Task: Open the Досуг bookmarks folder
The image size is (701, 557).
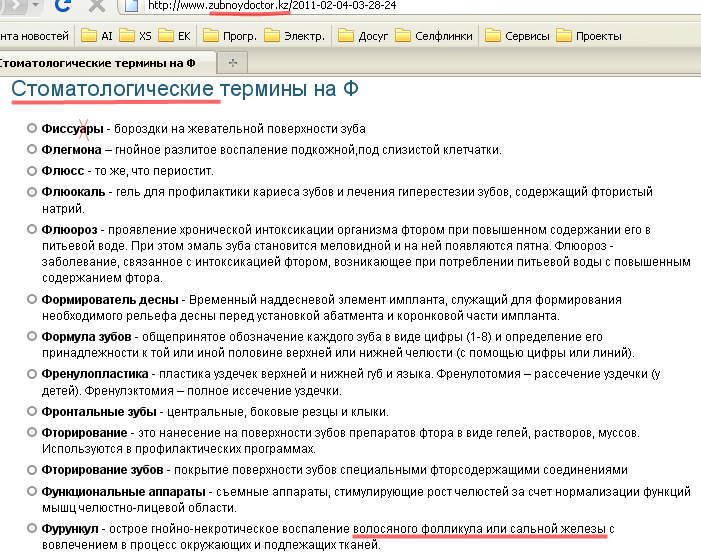Action: click(x=363, y=36)
